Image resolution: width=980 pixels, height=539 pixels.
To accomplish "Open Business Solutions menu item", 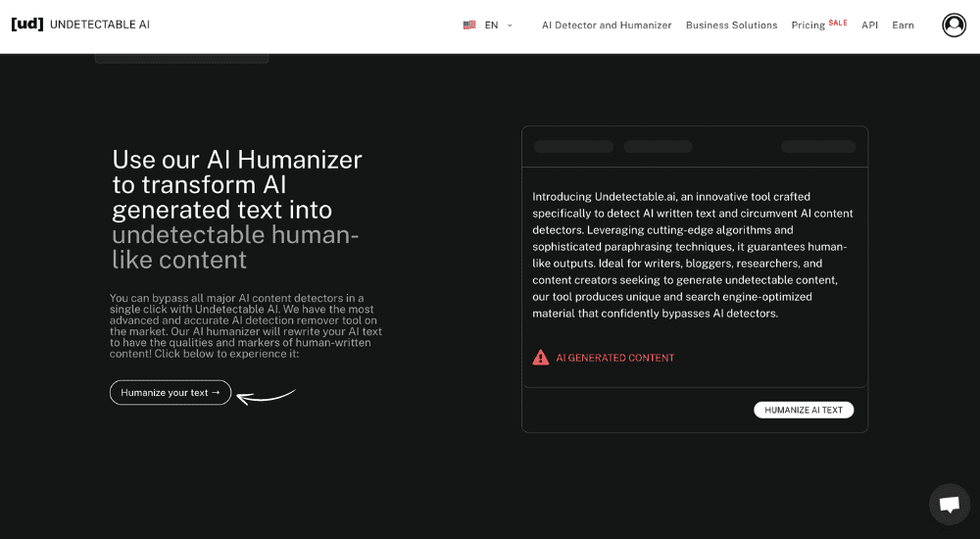I will point(731,25).
